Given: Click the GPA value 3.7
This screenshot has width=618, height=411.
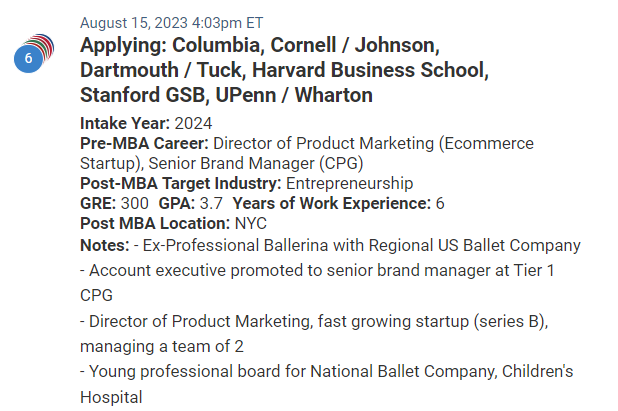Looking at the screenshot, I should (211, 204).
